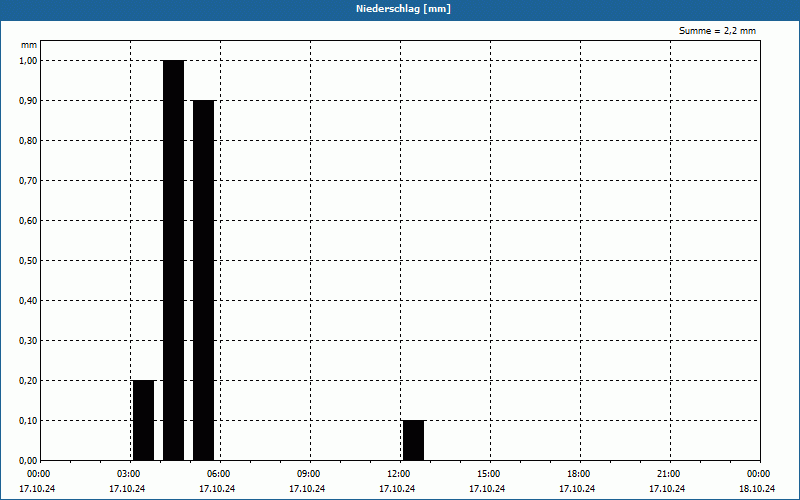Click the 0,60 y-axis value

29,221
